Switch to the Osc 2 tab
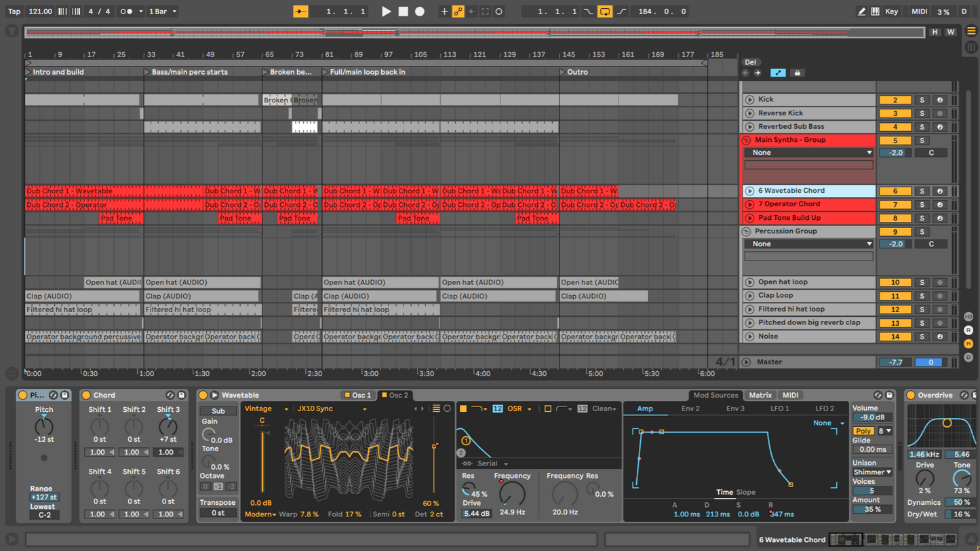980x551 pixels. [395, 395]
